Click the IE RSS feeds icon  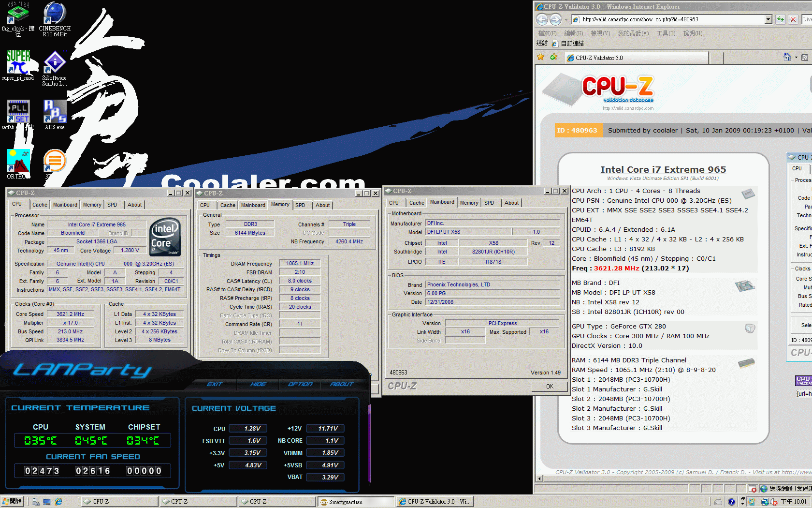[x=805, y=58]
